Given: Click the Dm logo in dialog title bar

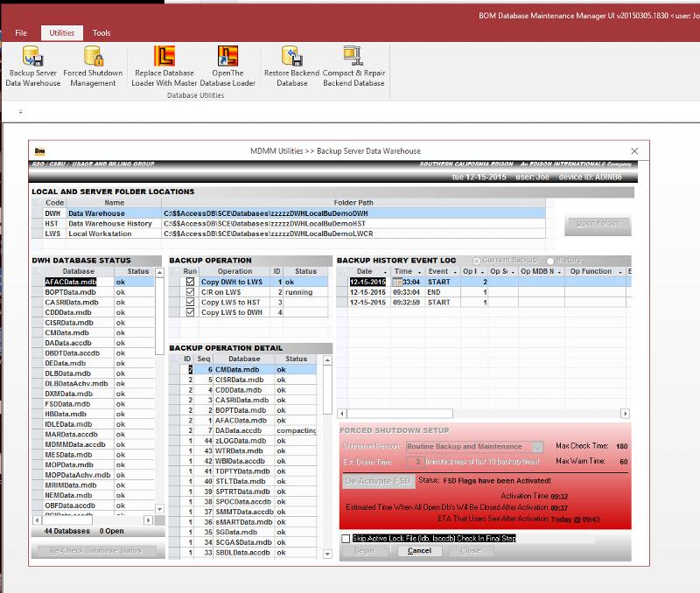Looking at the screenshot, I should pyautogui.click(x=39, y=150).
